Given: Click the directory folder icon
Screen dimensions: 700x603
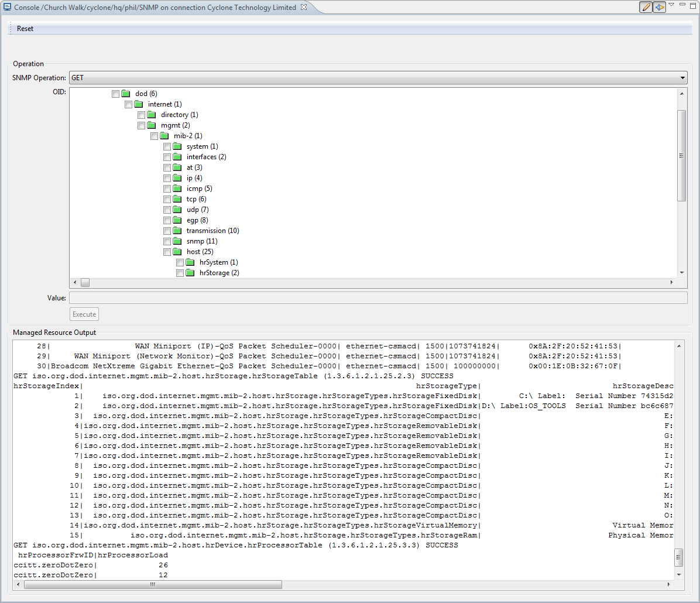Looking at the screenshot, I should point(152,115).
